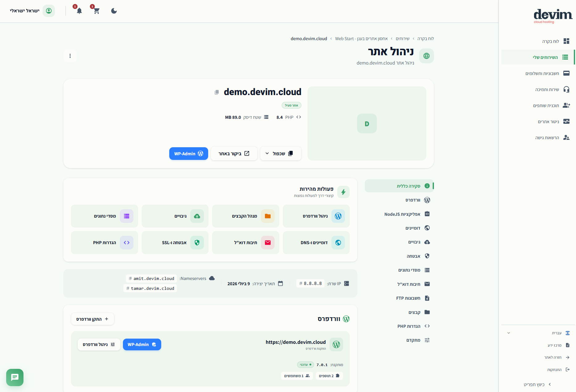This screenshot has width=576, height=392.
Task: Open the three-dot site options menu
Action: (x=70, y=56)
